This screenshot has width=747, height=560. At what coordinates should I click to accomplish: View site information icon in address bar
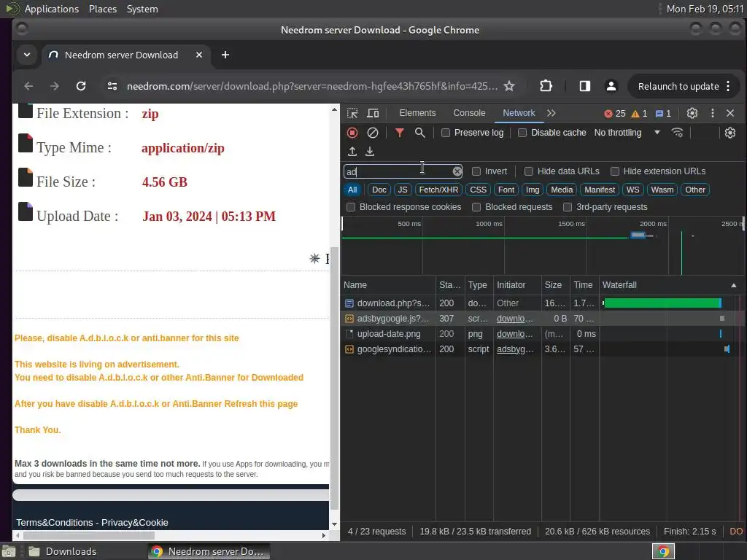coord(112,86)
